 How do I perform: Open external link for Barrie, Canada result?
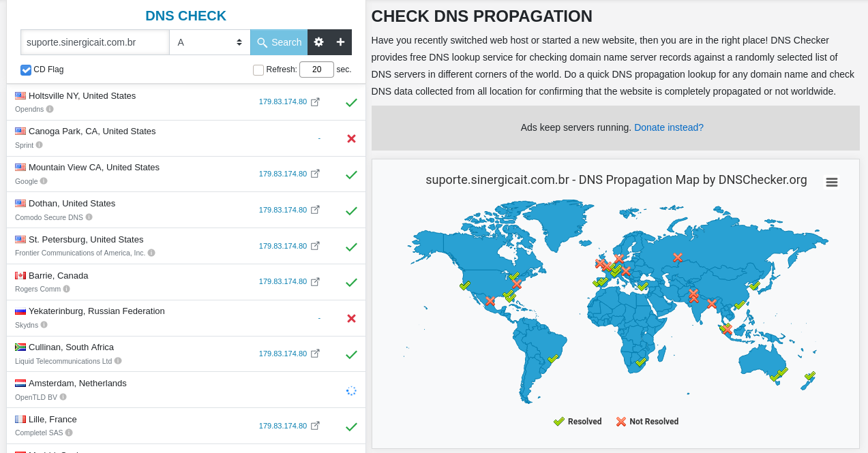[315, 281]
